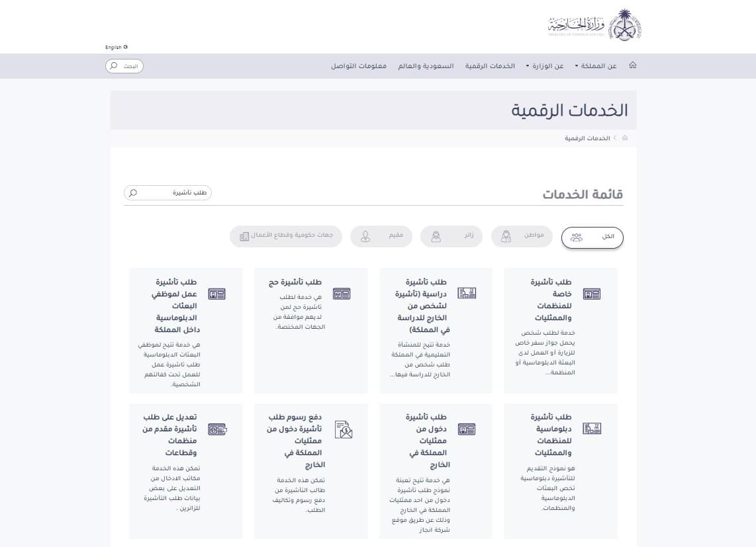Image resolution: width=756 pixels, height=547 pixels.
Task: Click the الخدمات الرقمية breadcrumb link
Action: [587, 138]
